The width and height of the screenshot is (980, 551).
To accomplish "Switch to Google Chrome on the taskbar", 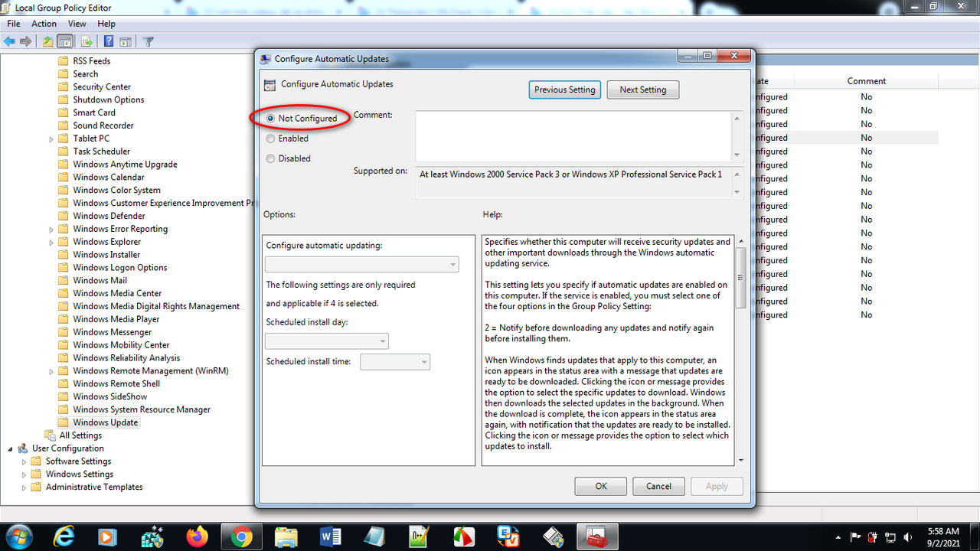I will [241, 536].
